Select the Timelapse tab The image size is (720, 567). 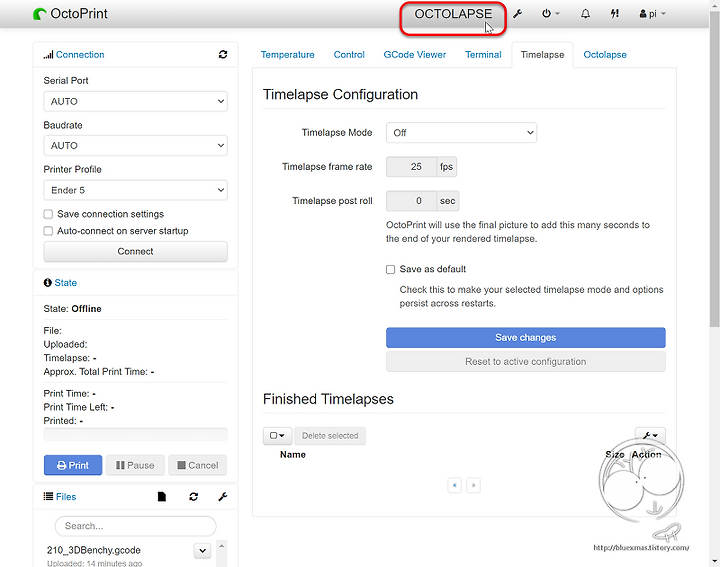542,55
